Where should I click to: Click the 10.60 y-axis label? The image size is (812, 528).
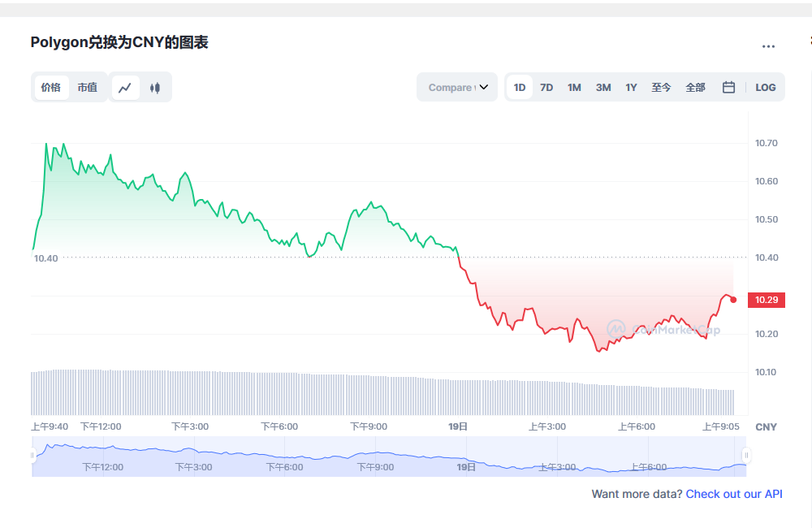[x=767, y=181]
